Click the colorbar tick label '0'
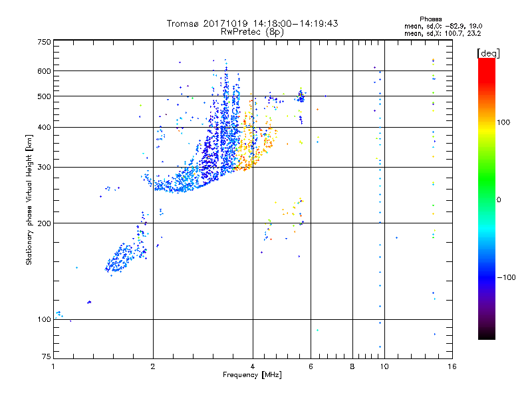 coord(498,200)
